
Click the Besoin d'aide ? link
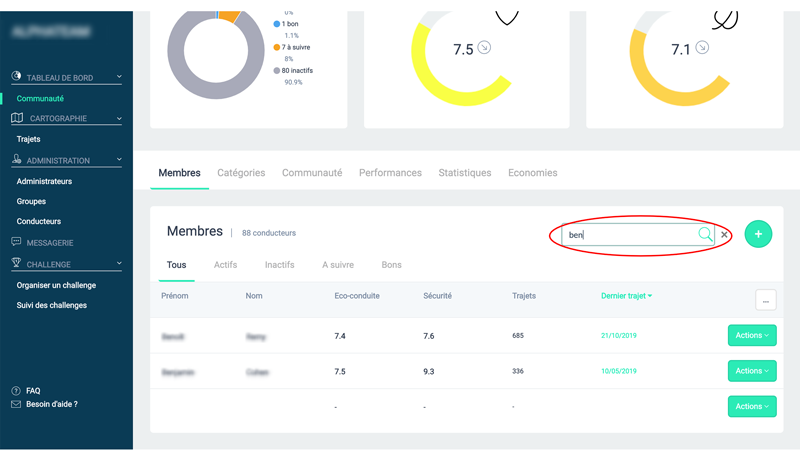click(52, 404)
